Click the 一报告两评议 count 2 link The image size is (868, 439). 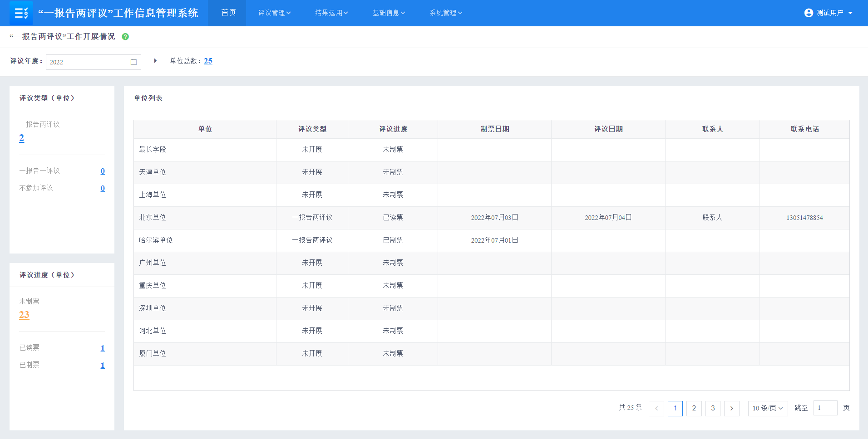21,138
